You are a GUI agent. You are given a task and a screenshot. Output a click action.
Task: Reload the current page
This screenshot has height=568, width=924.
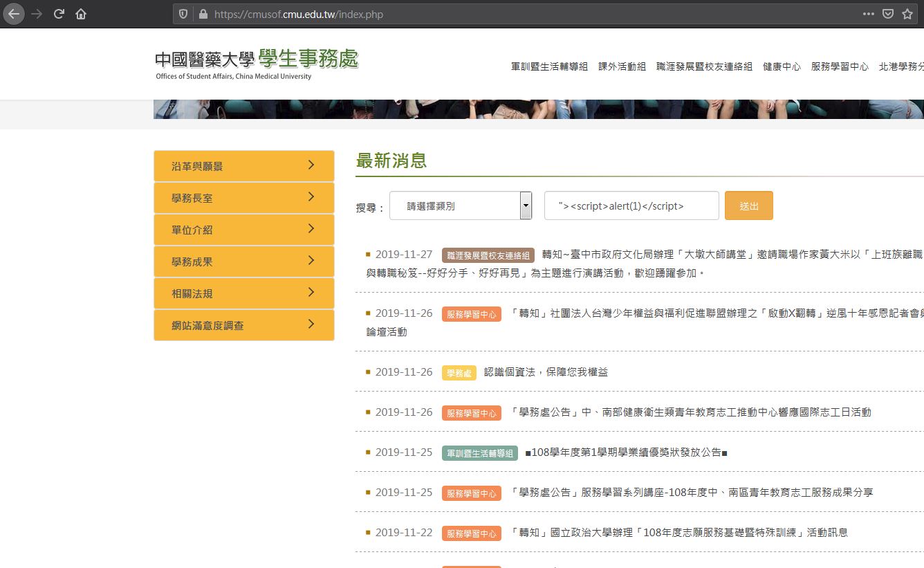pyautogui.click(x=59, y=14)
